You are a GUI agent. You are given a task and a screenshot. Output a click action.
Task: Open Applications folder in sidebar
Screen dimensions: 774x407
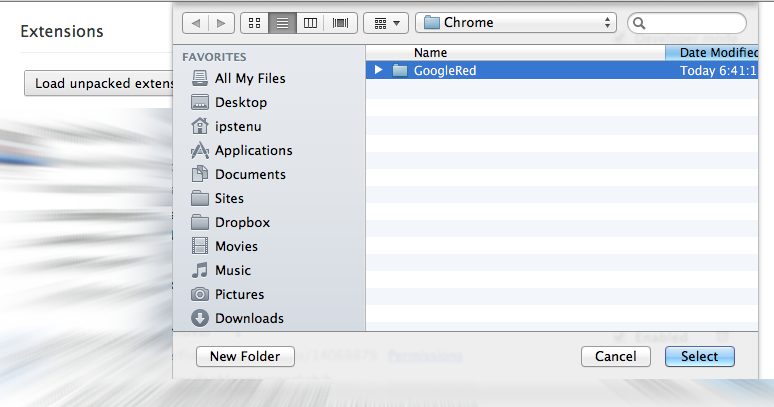click(253, 150)
